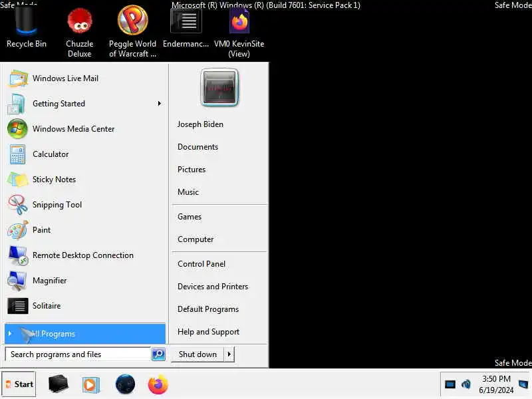Click the Sticky Notes icon
Image resolution: width=532 pixels, height=399 pixels.
17,180
